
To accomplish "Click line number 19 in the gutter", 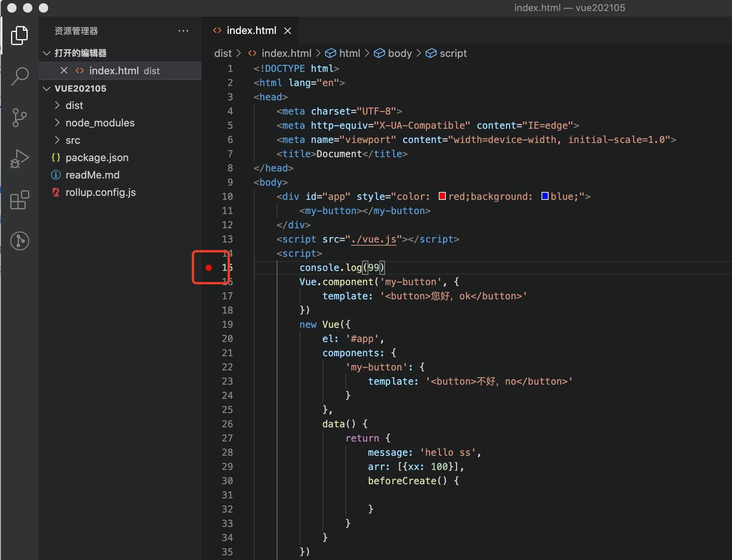I will pyautogui.click(x=227, y=325).
